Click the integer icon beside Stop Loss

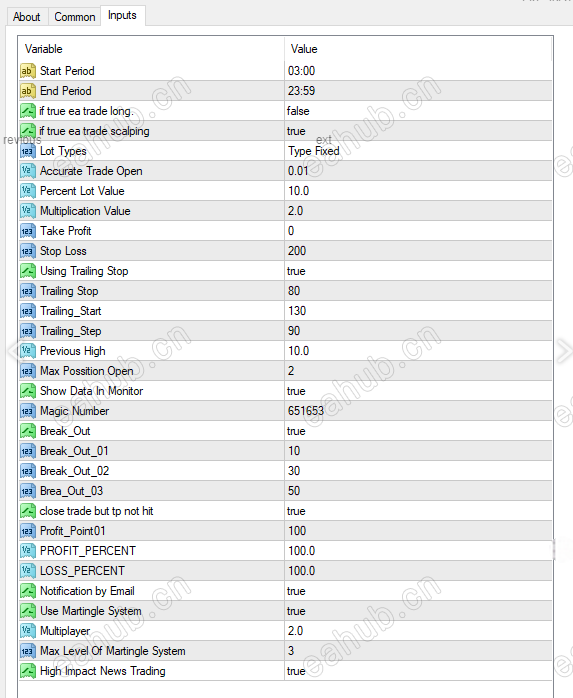tap(28, 251)
